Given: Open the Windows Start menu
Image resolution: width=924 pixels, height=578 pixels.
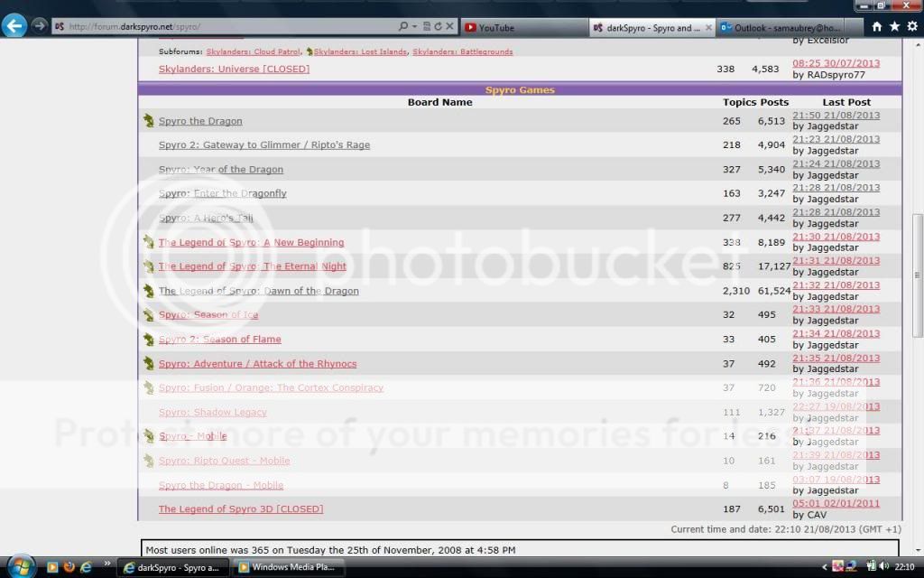Looking at the screenshot, I should click(21, 567).
